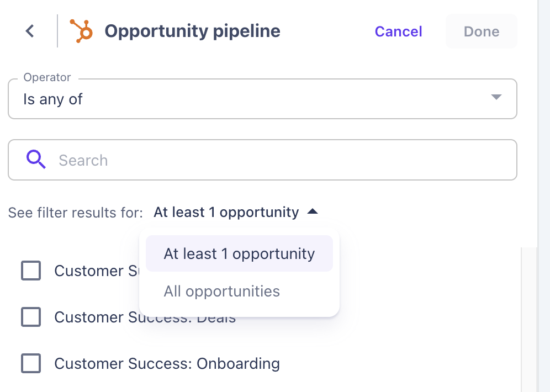Click the "Customer Success: Onboarding" label text
The image size is (550, 392).
point(167,364)
